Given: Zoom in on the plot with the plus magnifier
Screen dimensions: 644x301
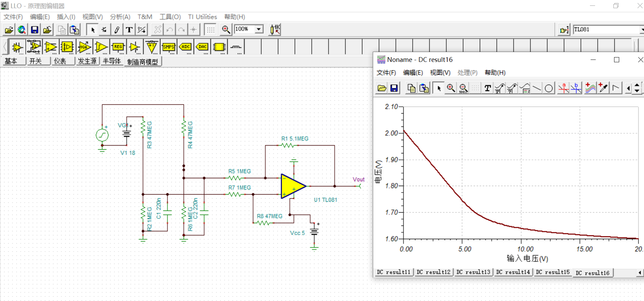Looking at the screenshot, I should click(x=451, y=88).
